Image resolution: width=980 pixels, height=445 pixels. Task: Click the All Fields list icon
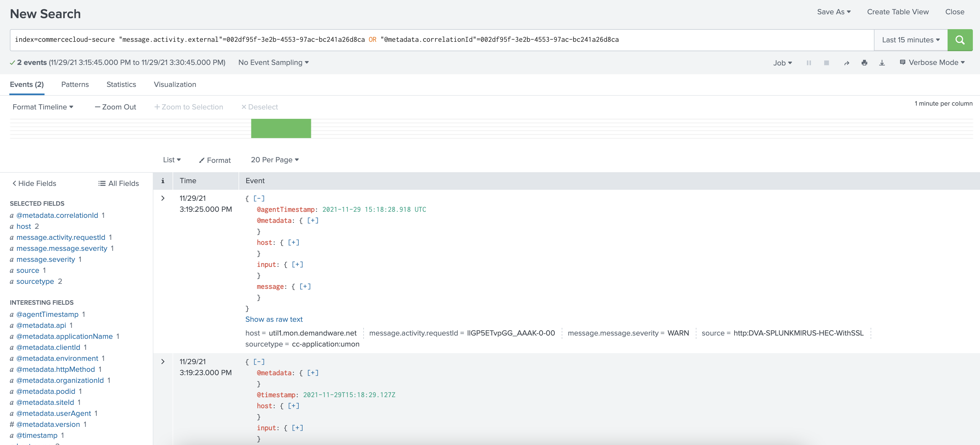coord(102,183)
